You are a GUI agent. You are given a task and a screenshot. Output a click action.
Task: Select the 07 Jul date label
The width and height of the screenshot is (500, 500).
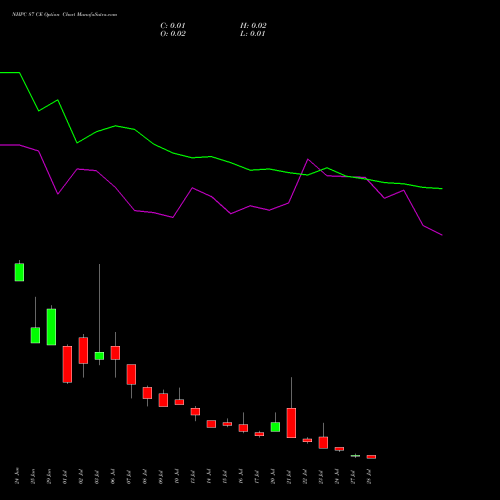pos(129,476)
